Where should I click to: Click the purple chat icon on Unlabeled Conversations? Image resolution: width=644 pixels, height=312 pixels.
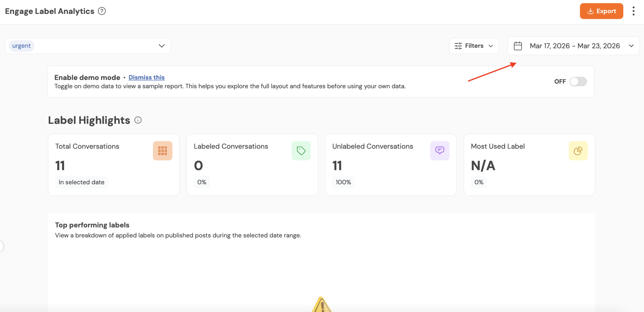(x=439, y=151)
